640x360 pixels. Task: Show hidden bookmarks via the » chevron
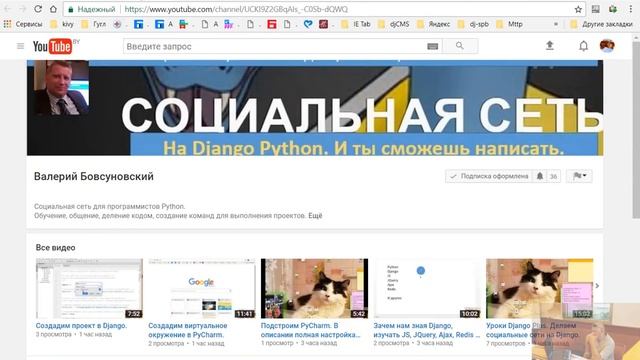pyautogui.click(x=556, y=24)
